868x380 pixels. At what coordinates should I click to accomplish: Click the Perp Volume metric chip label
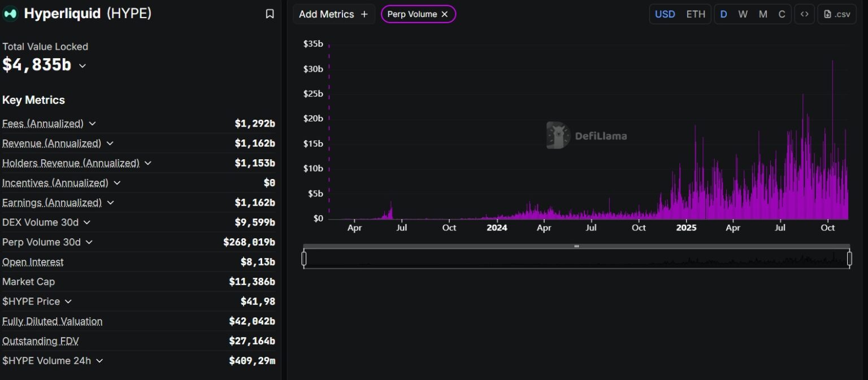pyautogui.click(x=412, y=14)
